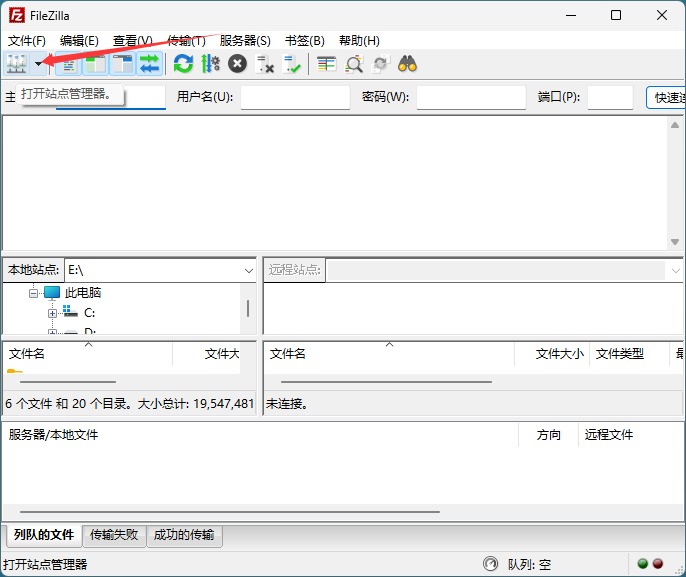Sort local files by 文件大 column
Viewport: 686px width, 577px height.
coord(206,353)
